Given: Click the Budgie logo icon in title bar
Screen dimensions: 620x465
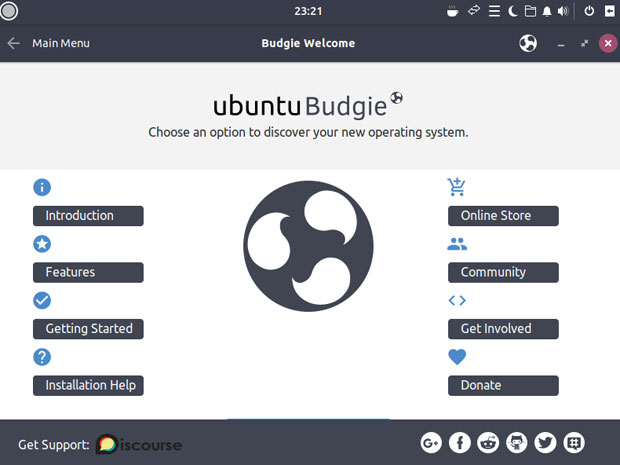Looking at the screenshot, I should click(528, 43).
